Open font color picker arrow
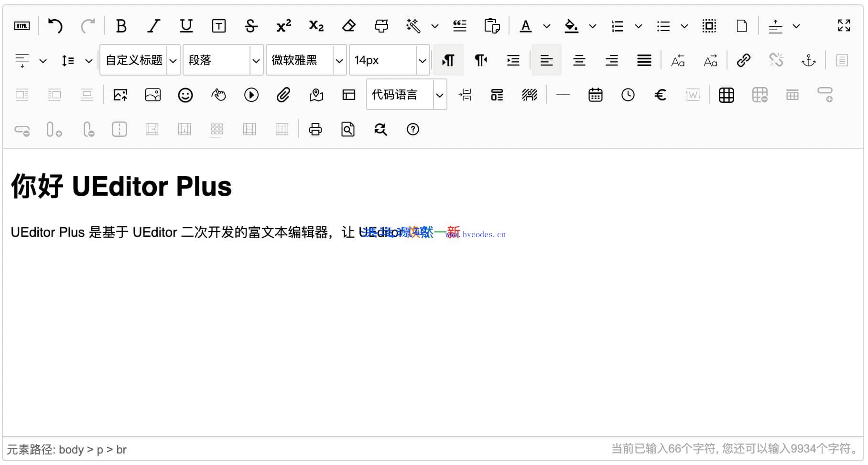This screenshot has width=868, height=465. point(547,26)
